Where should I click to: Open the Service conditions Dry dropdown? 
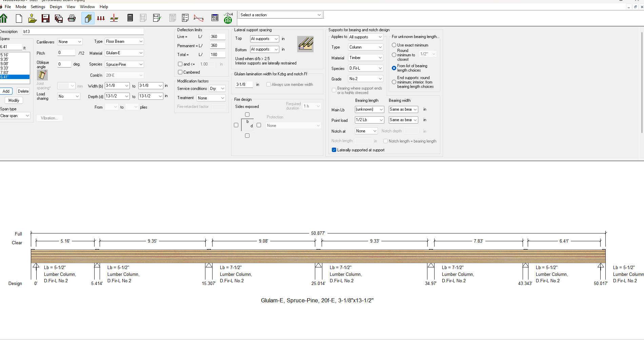[217, 89]
